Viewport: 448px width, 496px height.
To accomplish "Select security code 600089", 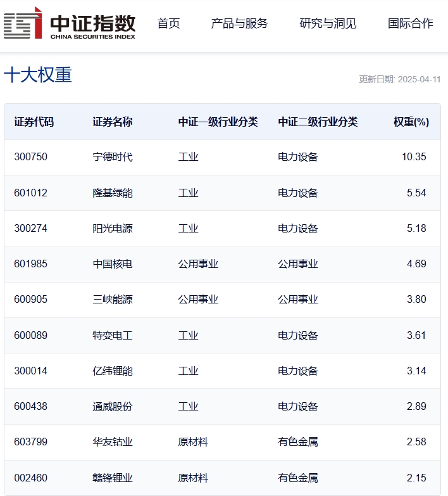I will click(30, 335).
